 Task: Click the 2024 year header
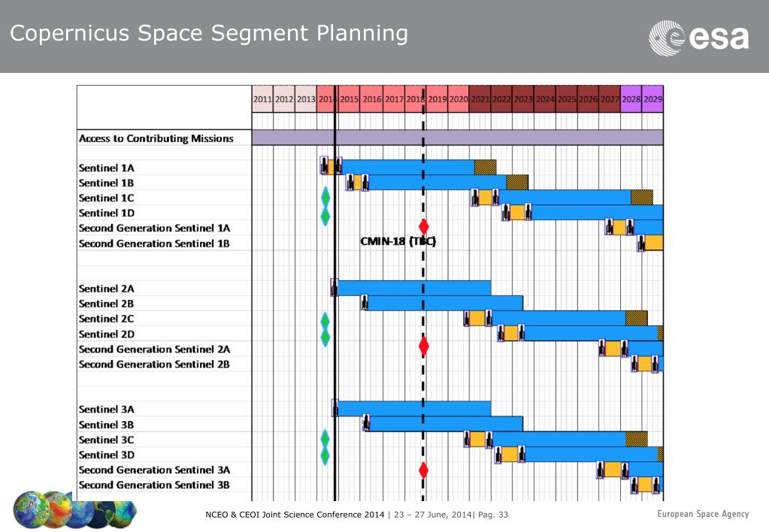pyautogui.click(x=545, y=99)
